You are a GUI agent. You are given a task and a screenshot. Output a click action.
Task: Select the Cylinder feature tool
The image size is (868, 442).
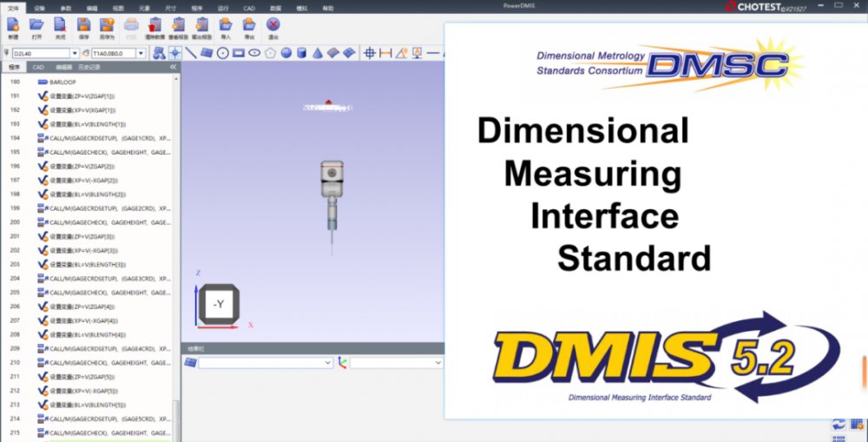(x=302, y=53)
